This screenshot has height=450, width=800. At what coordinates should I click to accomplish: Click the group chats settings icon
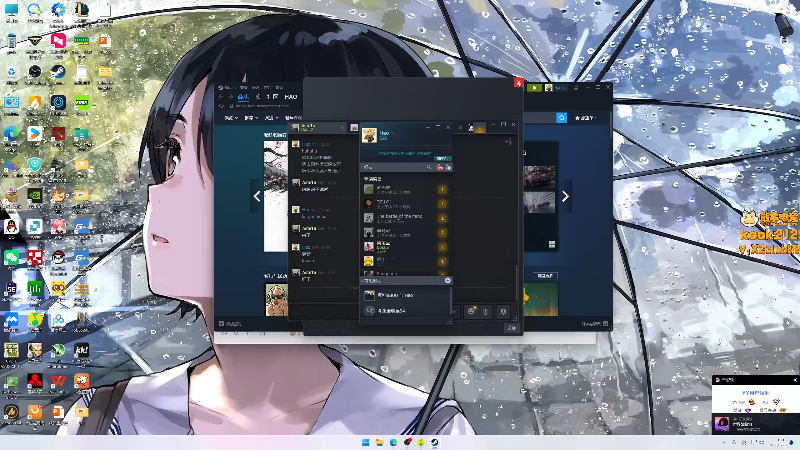click(448, 281)
